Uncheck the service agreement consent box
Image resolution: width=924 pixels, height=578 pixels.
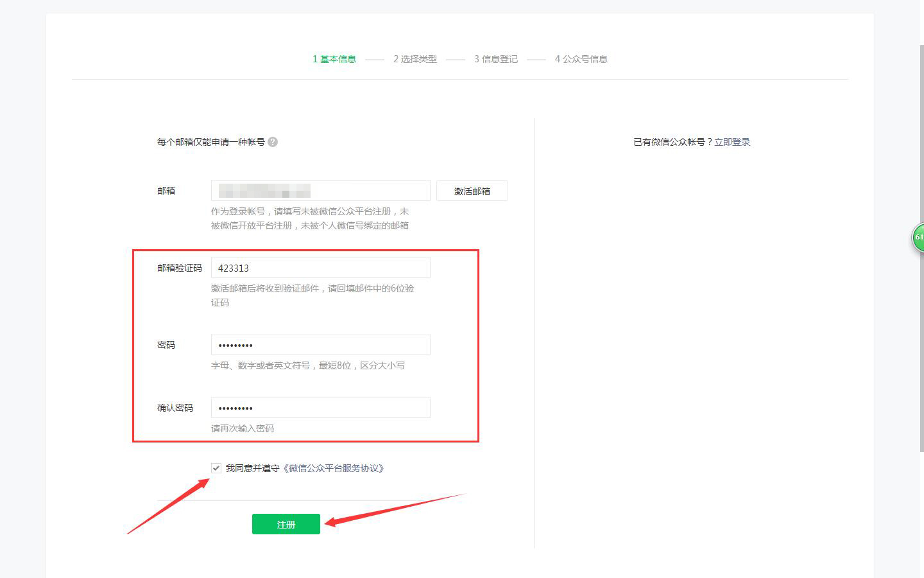216,469
